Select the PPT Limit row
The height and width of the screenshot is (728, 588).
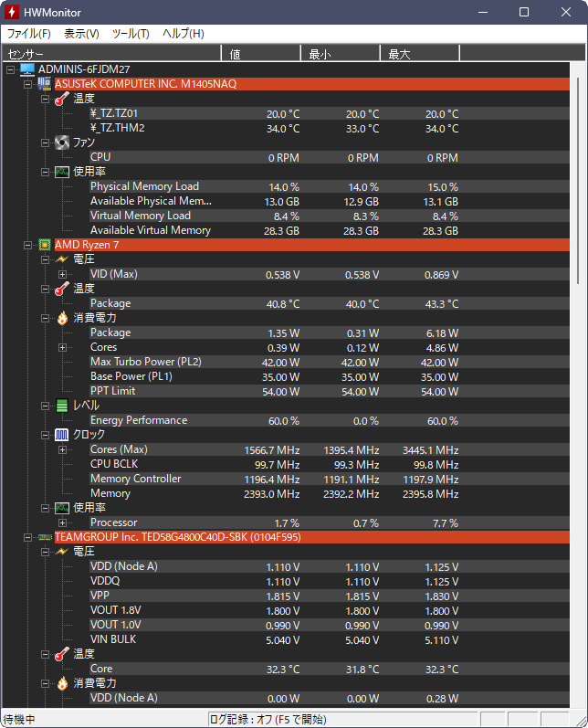(329, 391)
